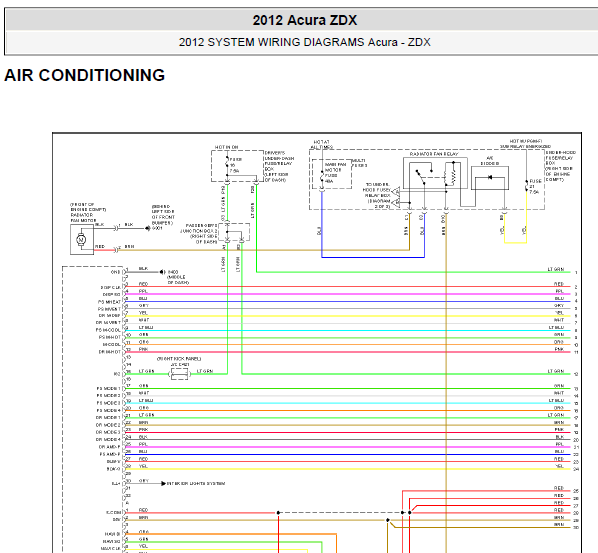Select the magenta PPL wire at pin 4
This screenshot has width=598, height=553.
pos(347,294)
